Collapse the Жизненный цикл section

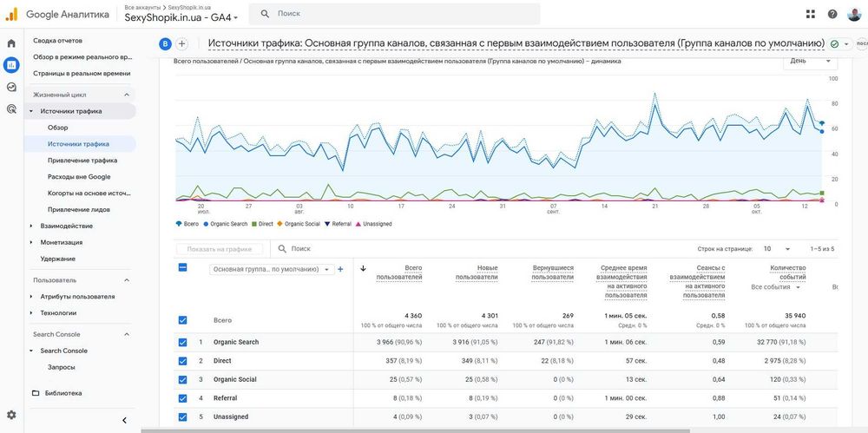click(126, 95)
